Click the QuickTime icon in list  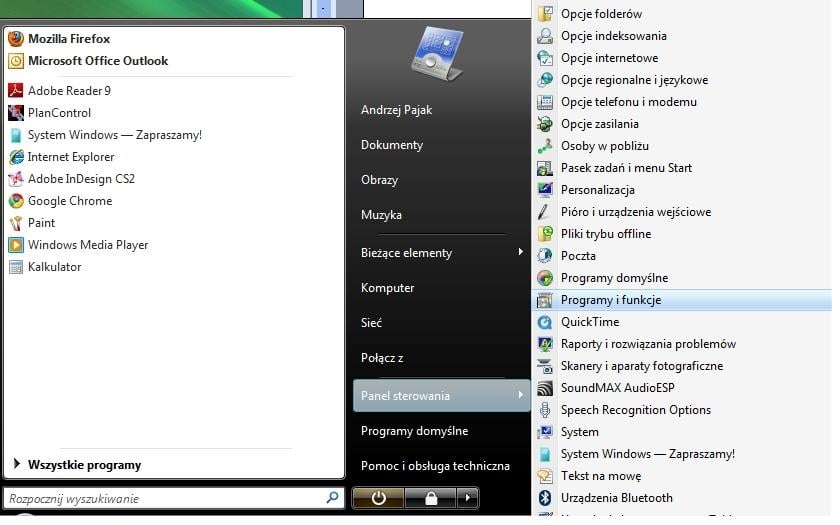545,322
